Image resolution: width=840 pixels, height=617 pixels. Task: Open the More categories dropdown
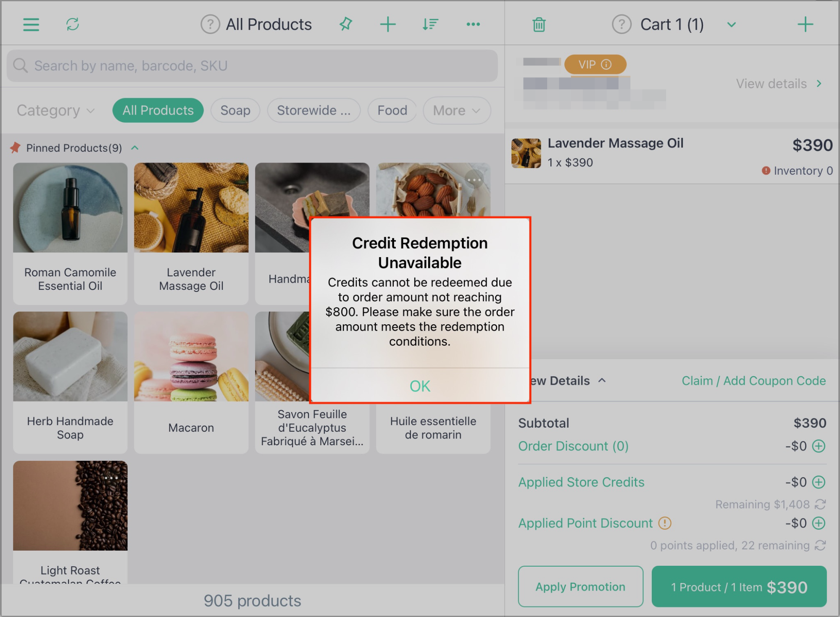(x=457, y=110)
